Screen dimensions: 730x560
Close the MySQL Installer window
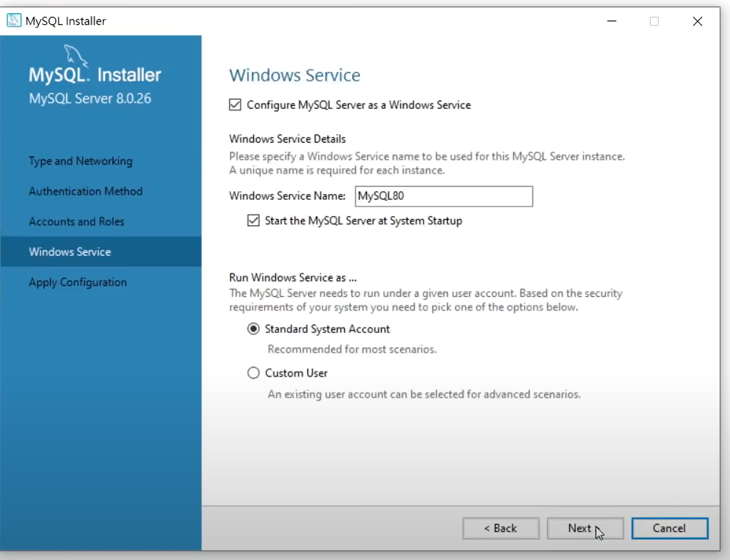[x=698, y=21]
